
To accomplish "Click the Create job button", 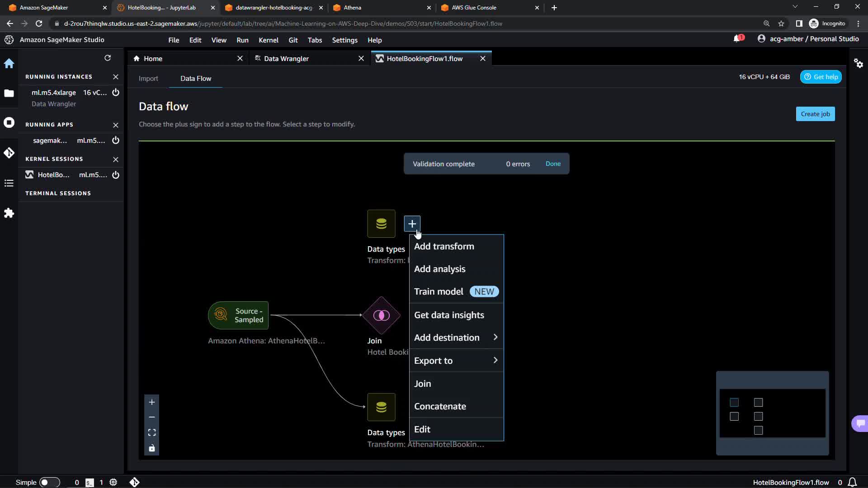I will [815, 114].
